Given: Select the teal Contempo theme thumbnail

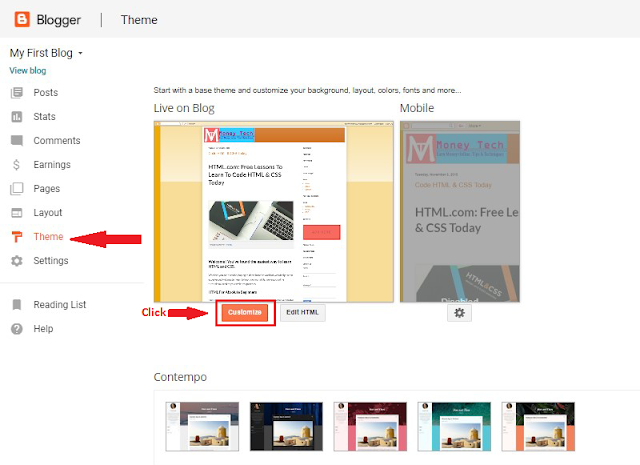Looking at the screenshot, I should tap(454, 426).
